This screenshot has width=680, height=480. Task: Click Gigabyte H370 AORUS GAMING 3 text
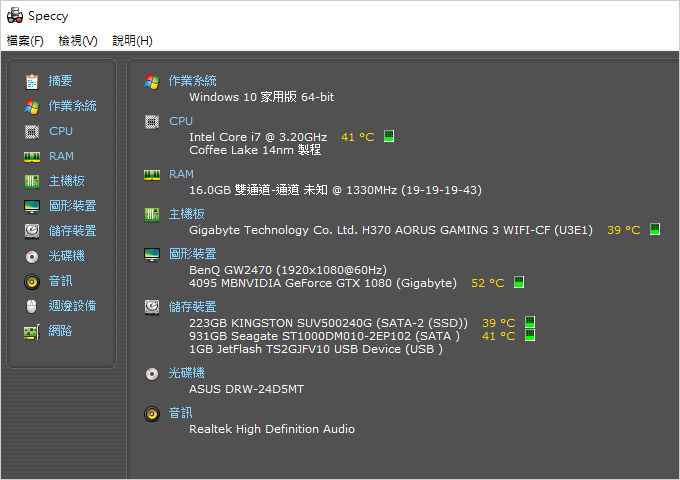coord(391,230)
